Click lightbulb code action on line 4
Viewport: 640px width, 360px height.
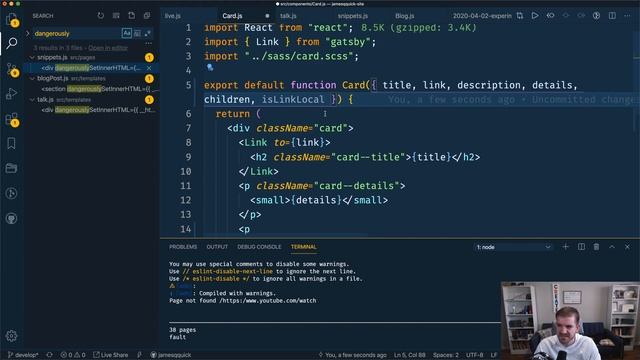[210, 67]
